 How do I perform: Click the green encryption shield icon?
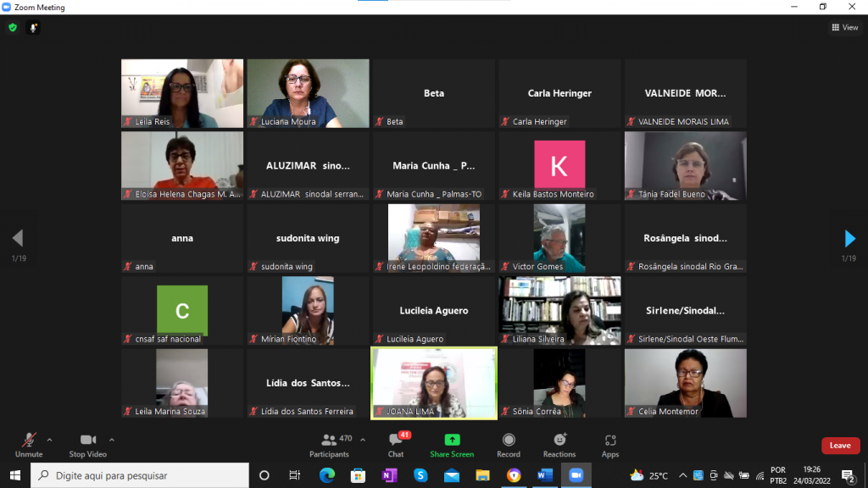(13, 27)
